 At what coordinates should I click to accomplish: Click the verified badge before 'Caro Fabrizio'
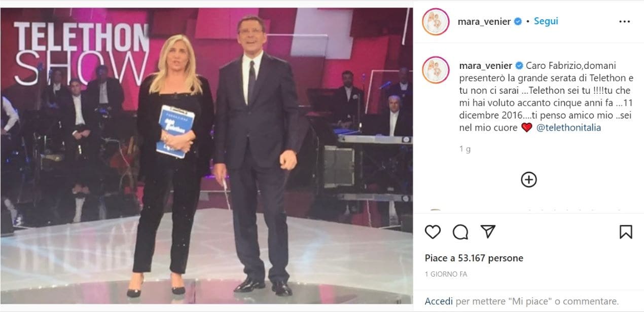[519, 66]
